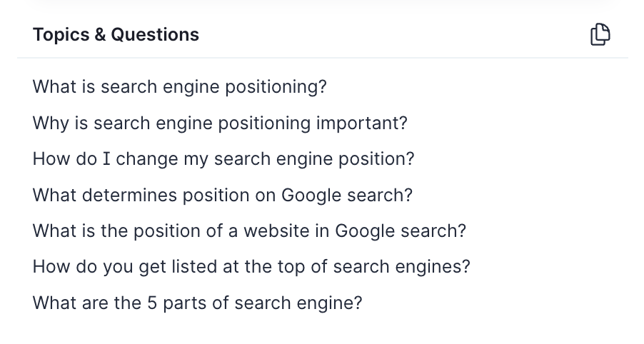Screen dimensions: 644x344
Task: Click the word 'change' in the third question
Action: pyautogui.click(x=141, y=158)
